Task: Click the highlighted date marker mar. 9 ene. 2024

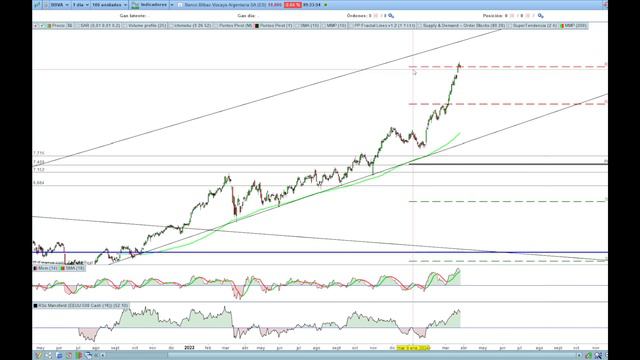Action: [x=413, y=348]
